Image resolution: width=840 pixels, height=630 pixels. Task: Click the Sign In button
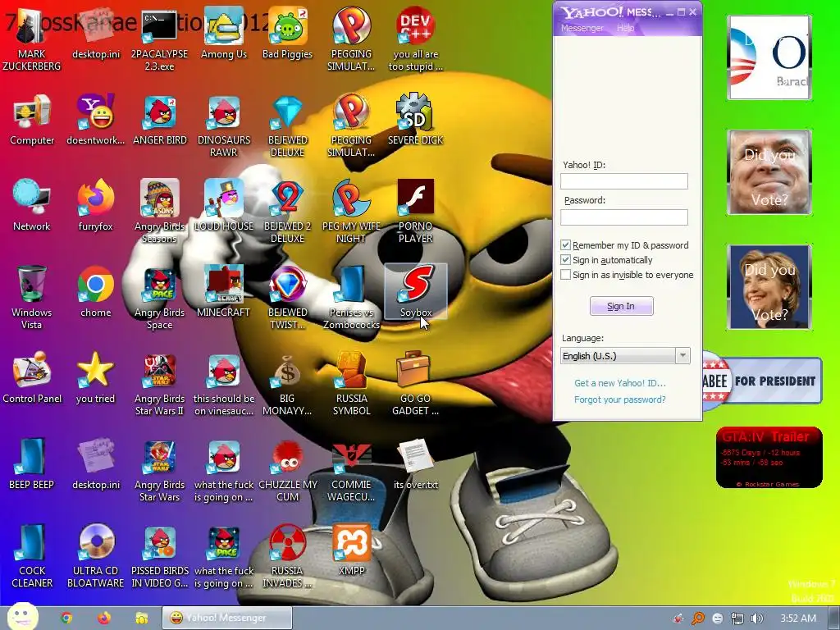(622, 306)
